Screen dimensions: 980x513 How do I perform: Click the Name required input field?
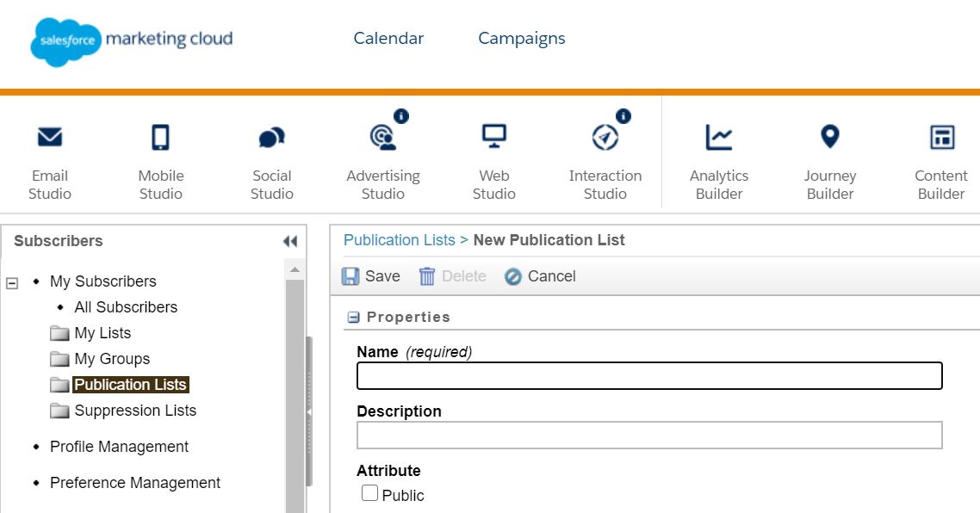(649, 375)
